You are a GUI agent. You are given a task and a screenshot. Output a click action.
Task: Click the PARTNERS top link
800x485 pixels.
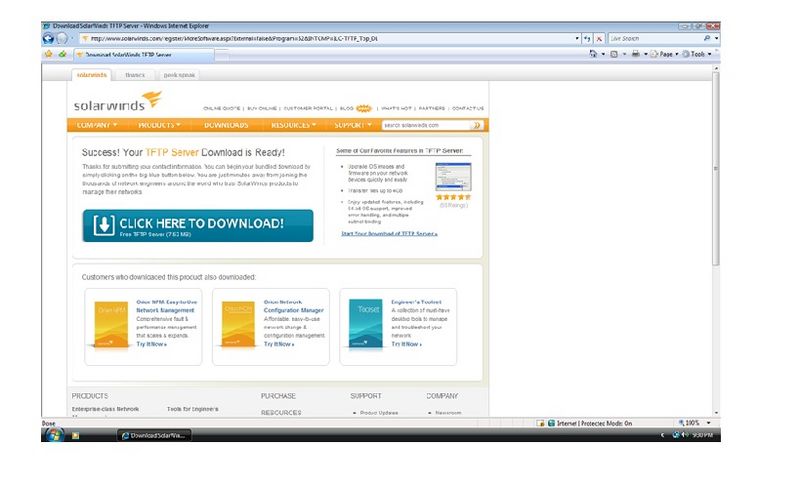[432, 108]
